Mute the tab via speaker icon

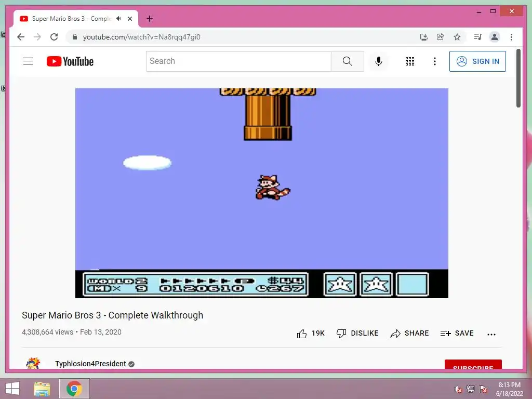pyautogui.click(x=119, y=19)
